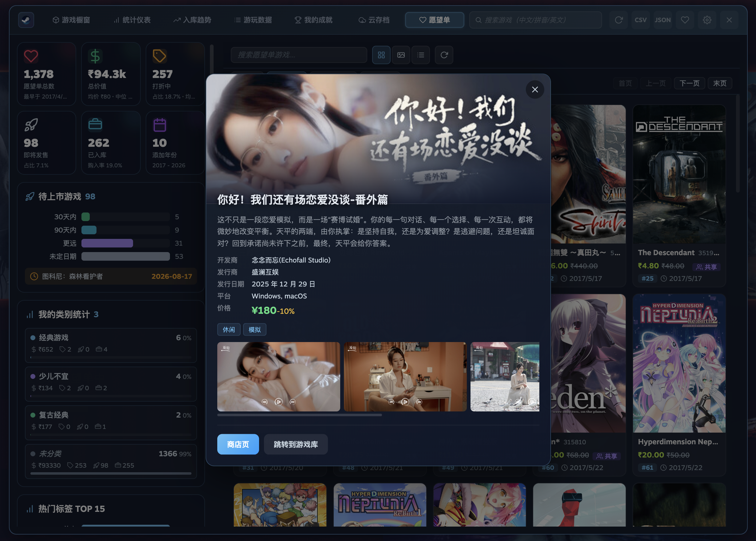Click 跳转到游戏库 button
The width and height of the screenshot is (756, 541).
tap(296, 444)
